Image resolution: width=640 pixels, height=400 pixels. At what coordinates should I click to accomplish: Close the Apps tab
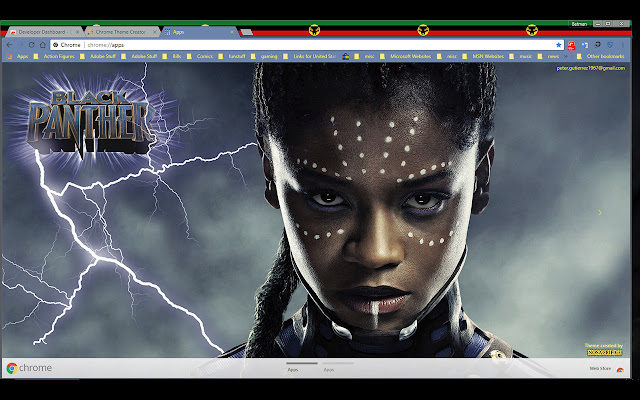232,32
